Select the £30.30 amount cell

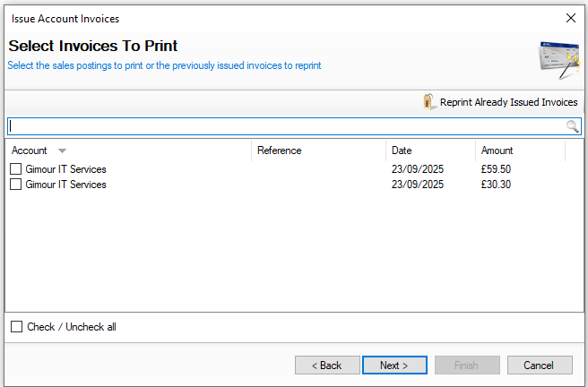(497, 185)
